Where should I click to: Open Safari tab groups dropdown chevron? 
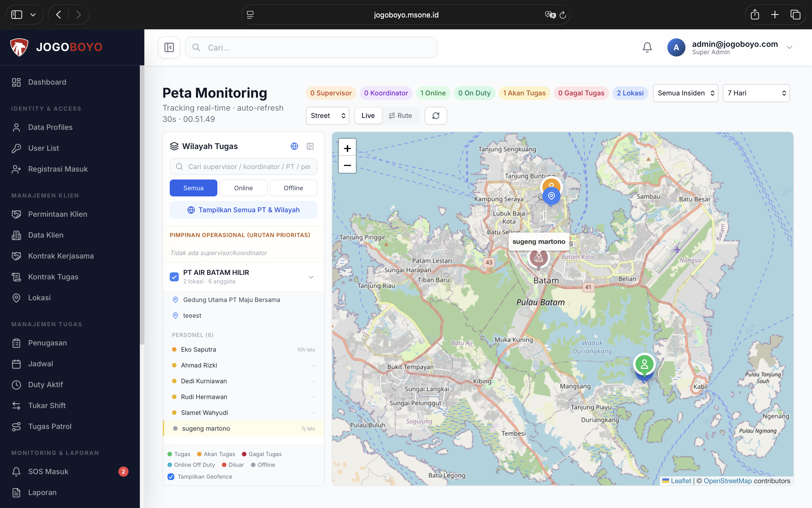[x=33, y=15]
